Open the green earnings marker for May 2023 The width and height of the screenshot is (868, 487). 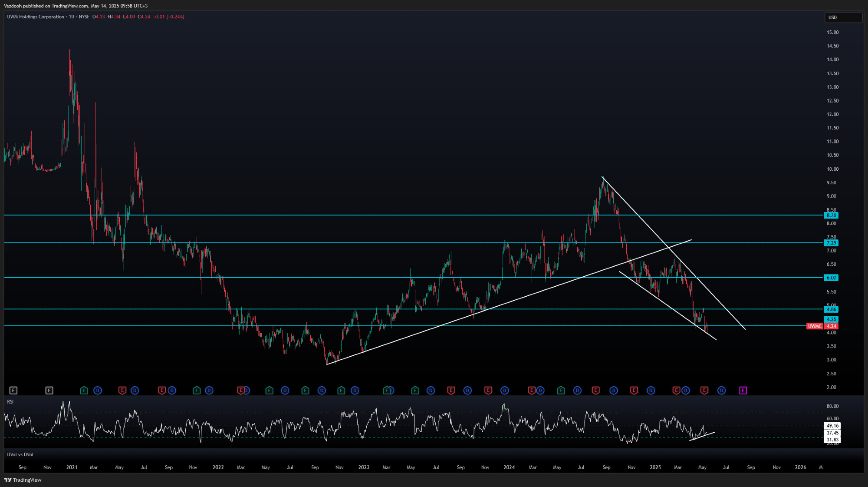tap(415, 391)
